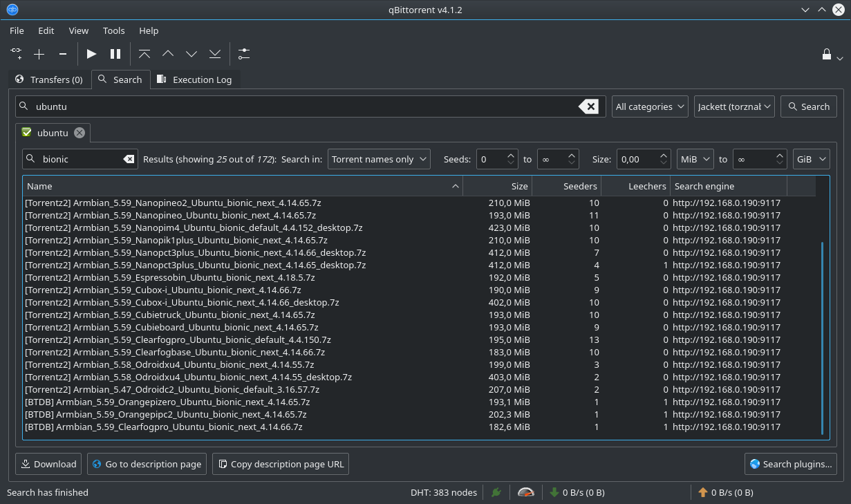The width and height of the screenshot is (851, 504).
Task: Add a new torrent file
Action: pyautogui.click(x=39, y=53)
